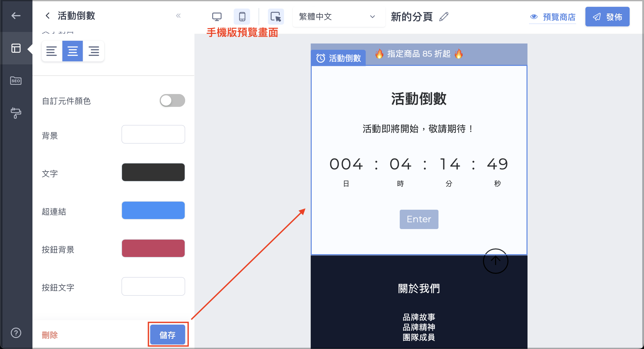Set text alignment to right
Screen dimensions: 644x349
pyautogui.click(x=94, y=51)
